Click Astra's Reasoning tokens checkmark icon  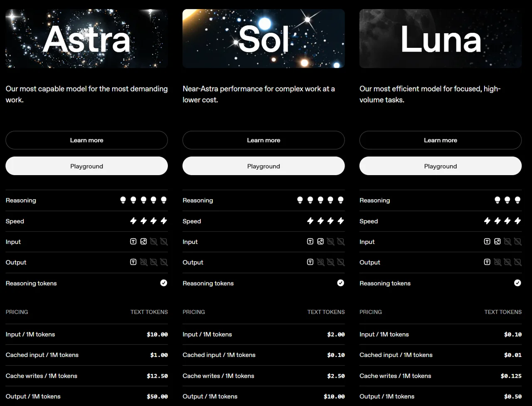click(x=164, y=283)
